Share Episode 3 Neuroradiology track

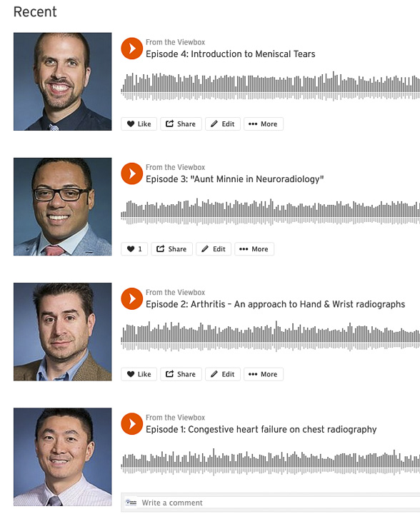[172, 249]
